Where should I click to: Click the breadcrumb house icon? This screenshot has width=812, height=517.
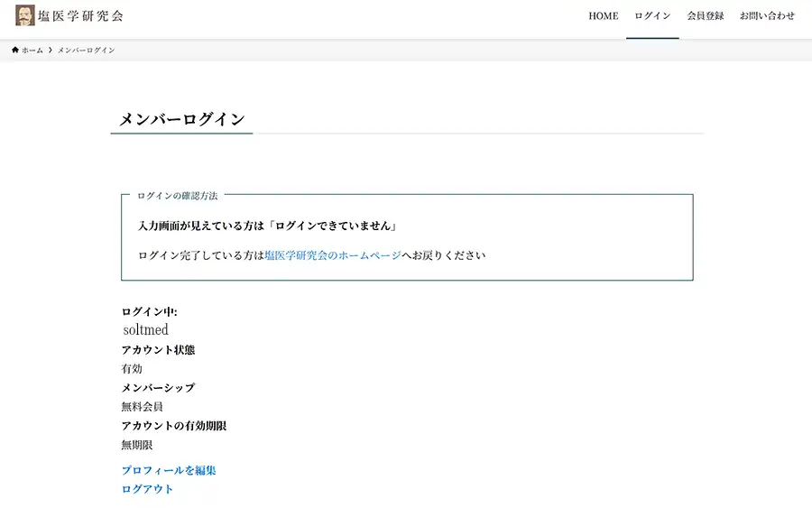pos(15,51)
